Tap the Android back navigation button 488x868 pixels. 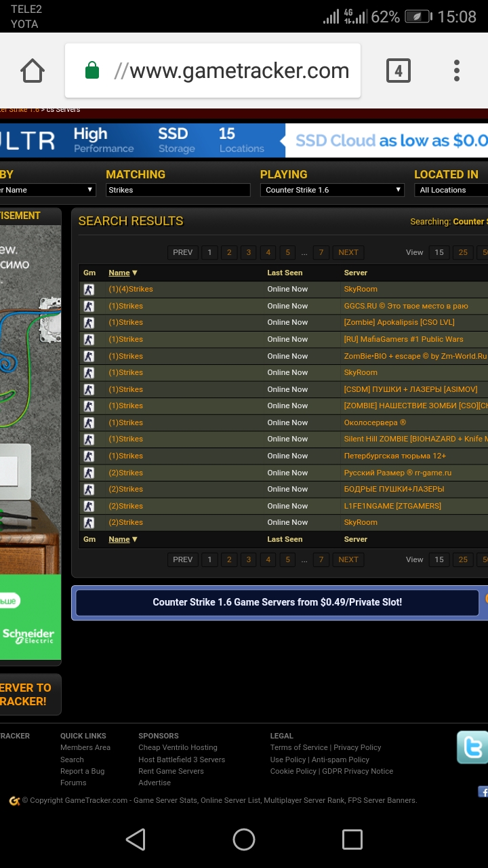[x=136, y=840]
